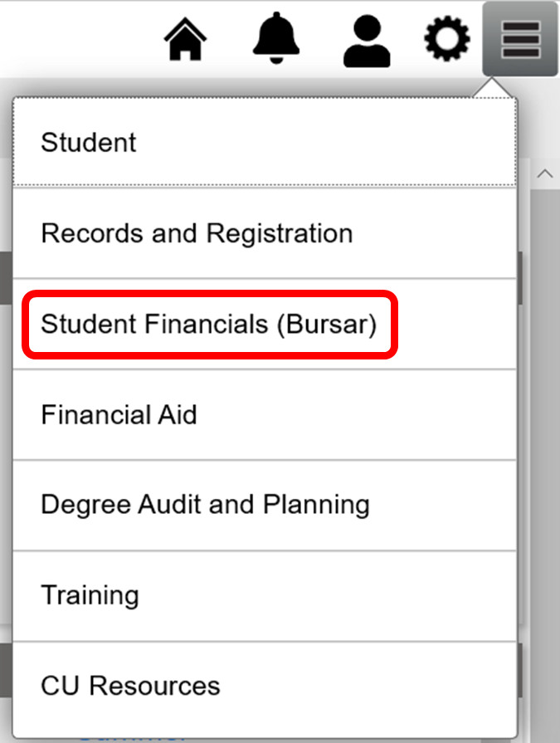Click the bell icon for alerts
This screenshot has width=560, height=743.
tap(276, 37)
